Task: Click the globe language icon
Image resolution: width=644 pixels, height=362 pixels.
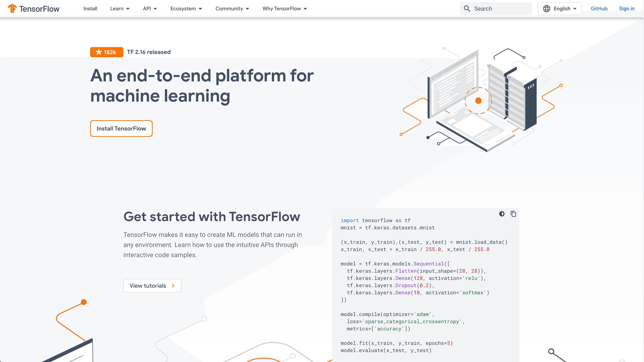Action: tap(546, 8)
